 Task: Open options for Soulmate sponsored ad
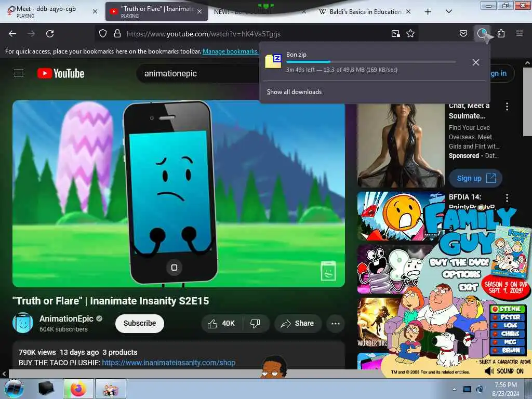[x=507, y=107]
